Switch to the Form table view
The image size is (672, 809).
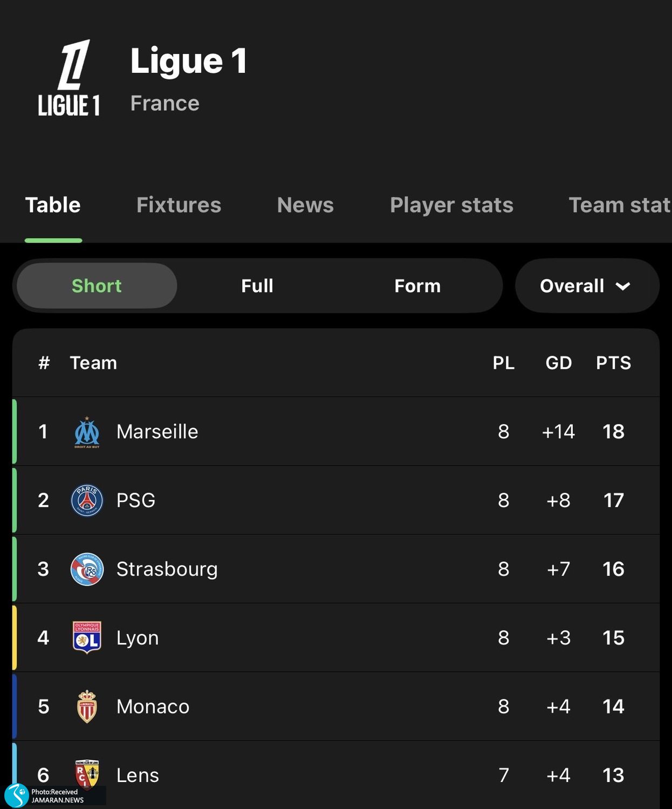pyautogui.click(x=417, y=286)
